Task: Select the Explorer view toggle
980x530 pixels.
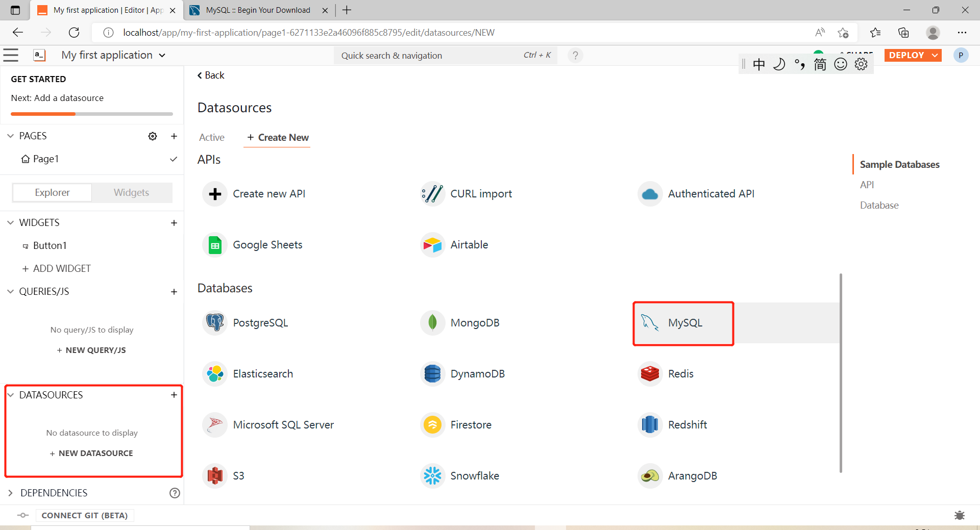Action: 52,192
